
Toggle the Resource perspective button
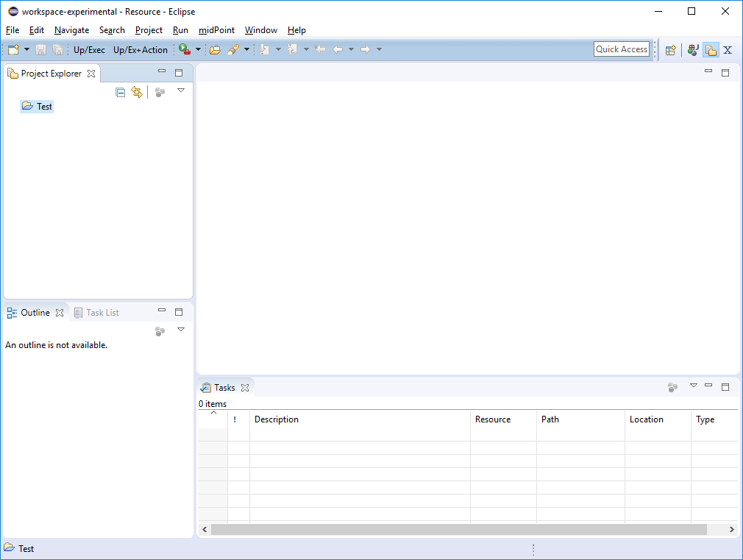click(710, 50)
